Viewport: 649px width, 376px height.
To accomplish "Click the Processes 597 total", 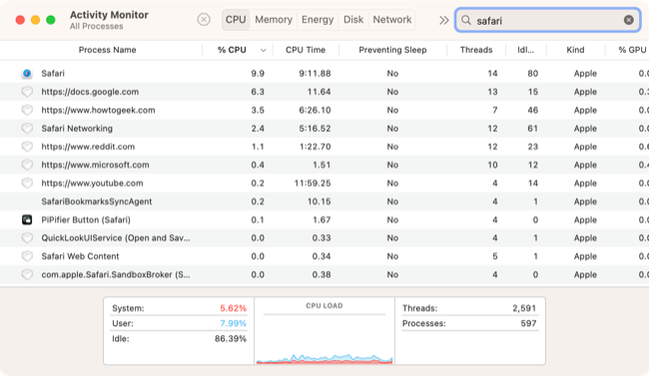I will (528, 323).
